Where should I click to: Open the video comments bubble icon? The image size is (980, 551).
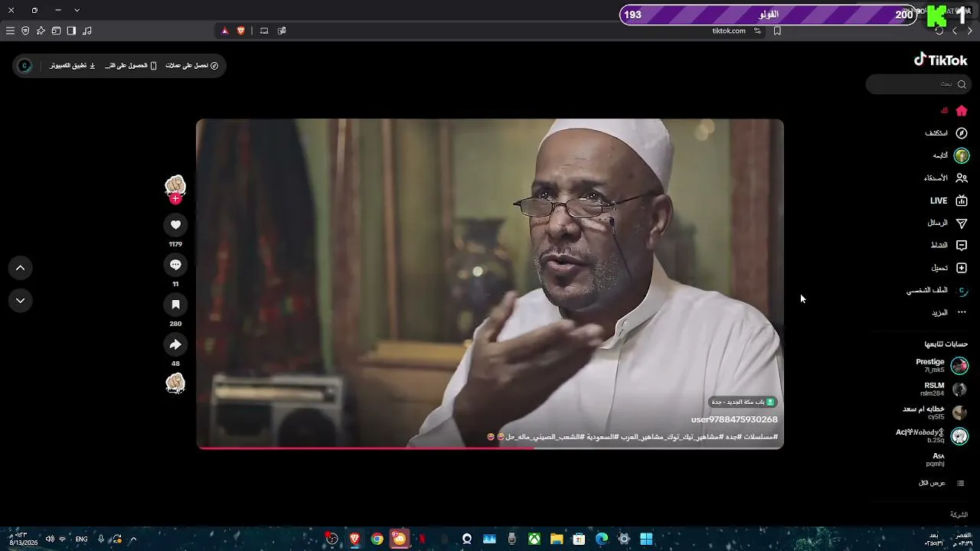click(175, 265)
